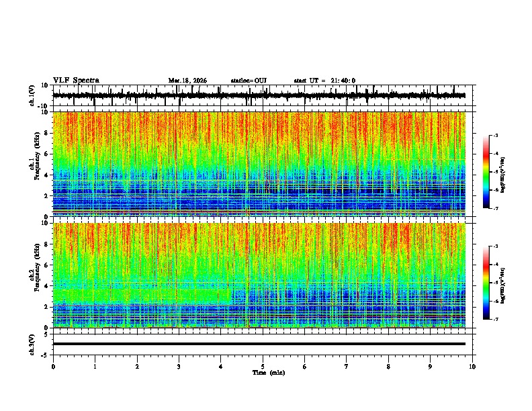Click time axis tick label "3"
The height and width of the screenshot is (411, 532).
tap(179, 367)
